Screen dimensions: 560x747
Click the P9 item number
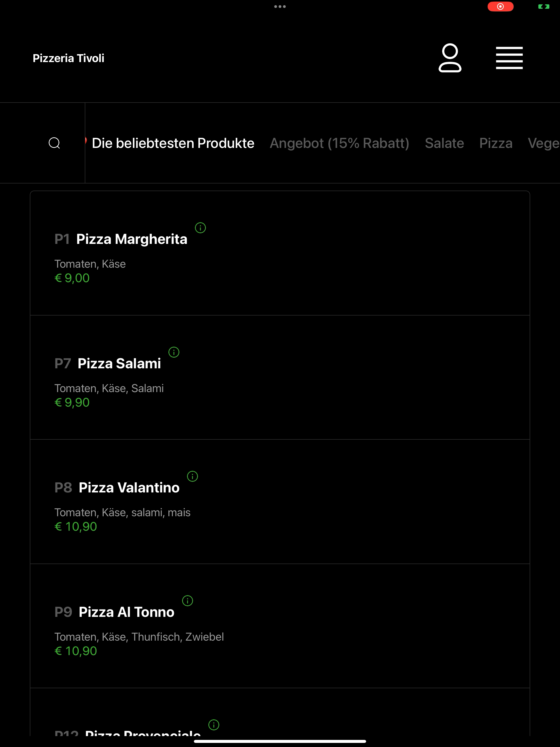(63, 612)
